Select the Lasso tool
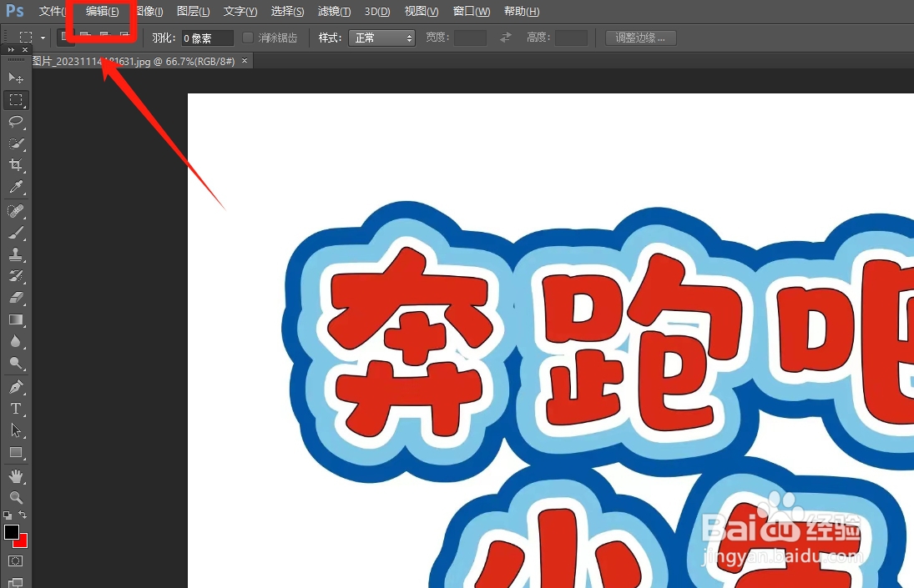Viewport: 914px width, 588px height. (x=16, y=121)
